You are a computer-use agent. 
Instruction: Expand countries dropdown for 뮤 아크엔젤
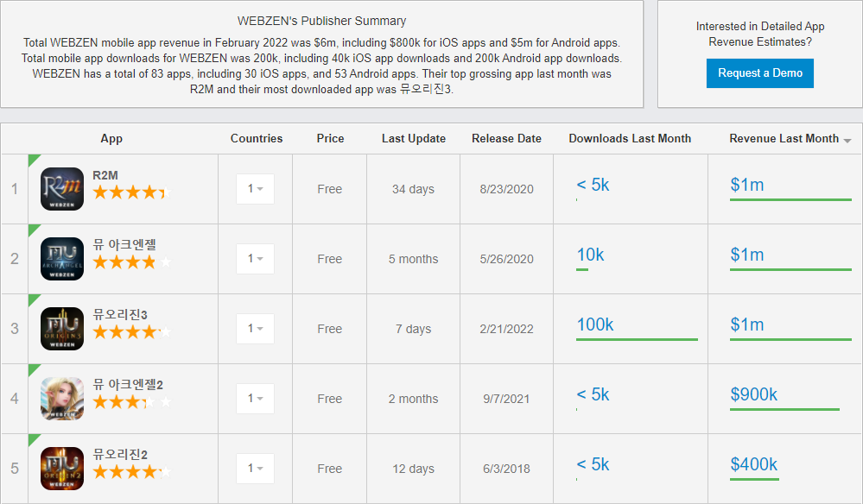256,259
